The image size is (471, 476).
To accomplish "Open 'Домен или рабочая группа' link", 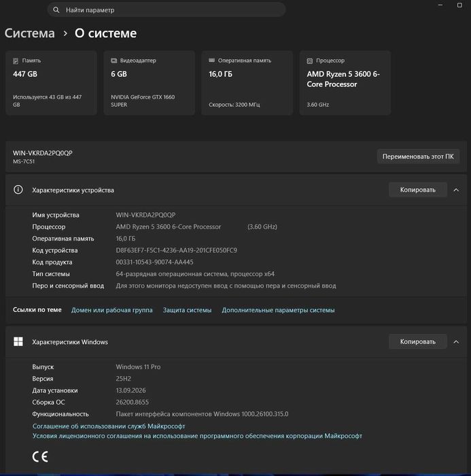I will [111, 310].
